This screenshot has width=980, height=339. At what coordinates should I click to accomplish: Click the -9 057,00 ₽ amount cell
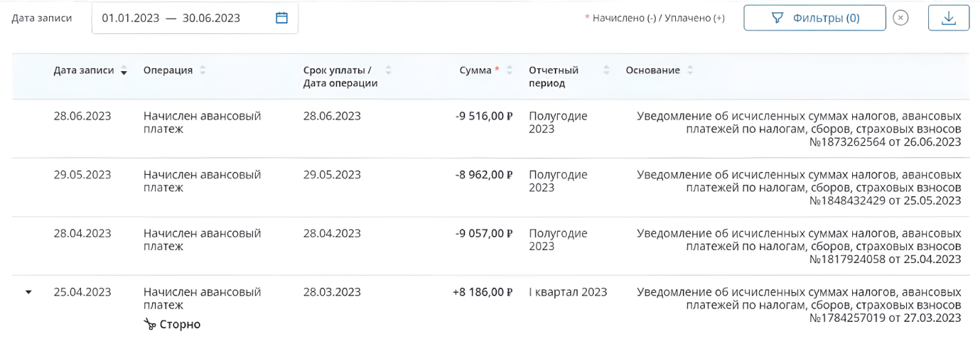484,233
